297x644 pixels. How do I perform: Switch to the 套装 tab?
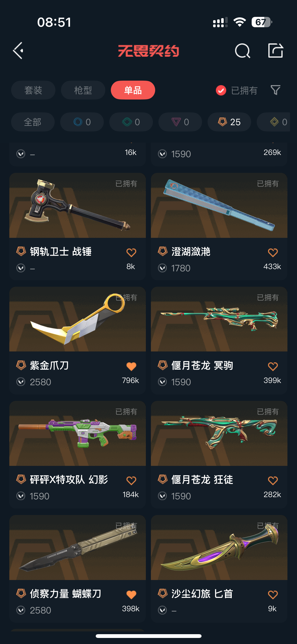coord(33,90)
